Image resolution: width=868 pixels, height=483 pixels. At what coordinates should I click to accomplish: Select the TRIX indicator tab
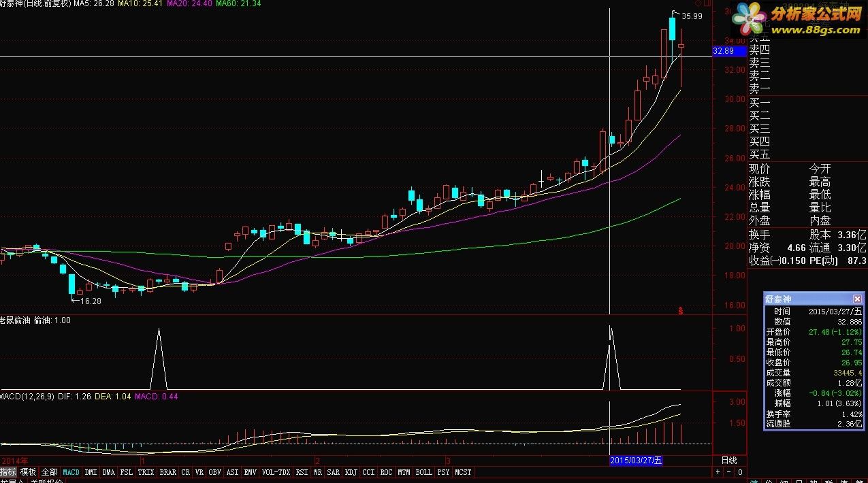tap(146, 471)
